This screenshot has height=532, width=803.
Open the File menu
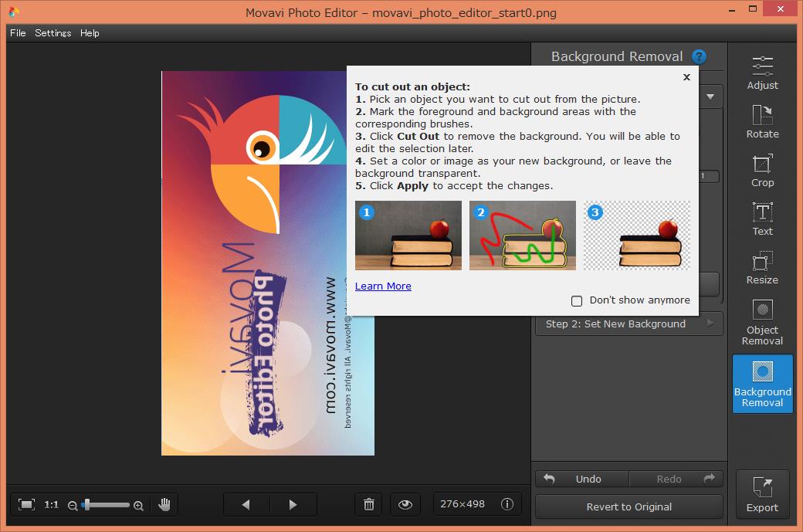click(18, 33)
